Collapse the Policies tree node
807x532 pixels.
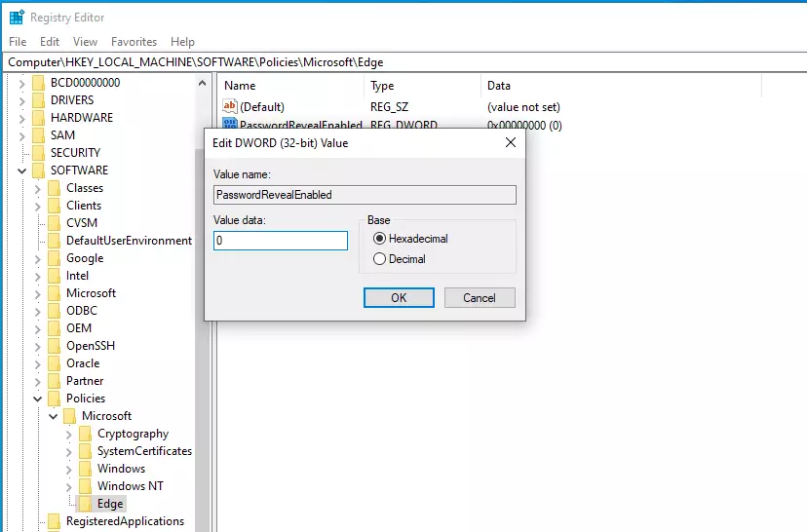coord(37,399)
